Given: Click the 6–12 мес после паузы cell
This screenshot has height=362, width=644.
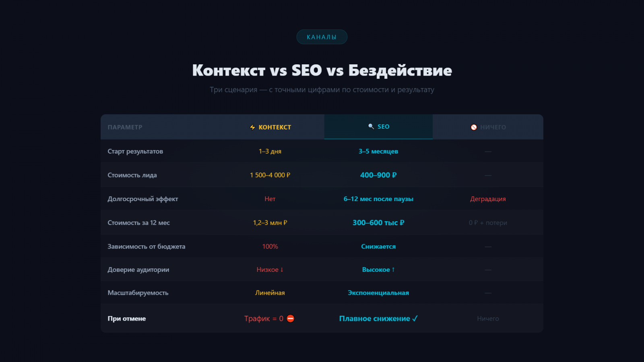Looking at the screenshot, I should [x=378, y=199].
